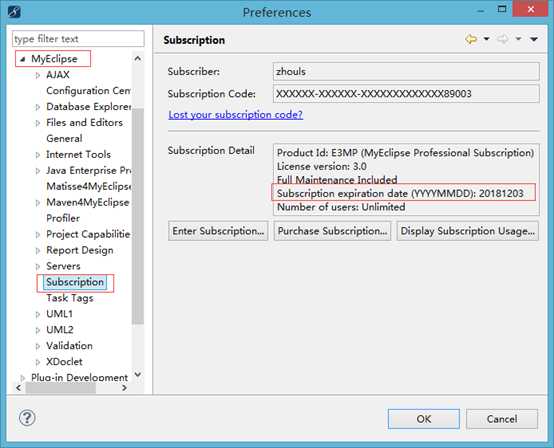This screenshot has width=554, height=448.
Task: Click the MyEclipse app icon in title bar
Action: tap(14, 12)
